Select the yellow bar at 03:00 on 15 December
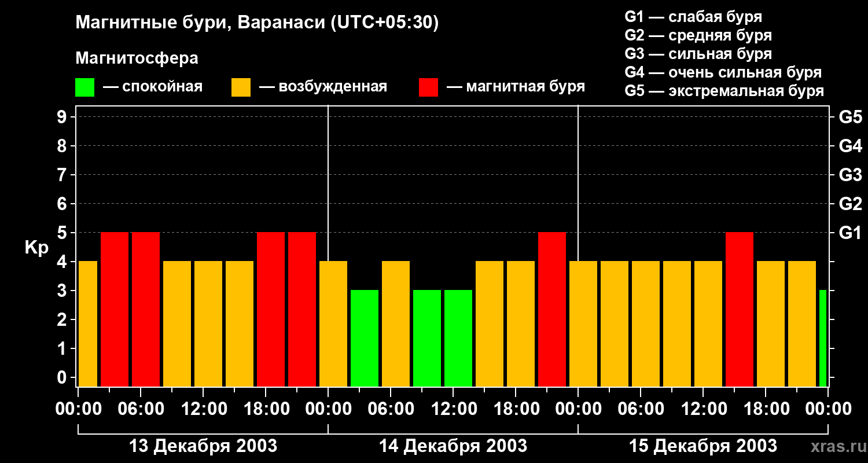Image resolution: width=868 pixels, height=463 pixels. 615,324
